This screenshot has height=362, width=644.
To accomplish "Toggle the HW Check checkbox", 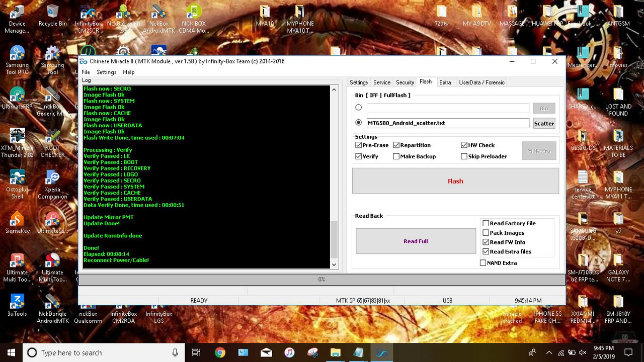I will click(477, 145).
